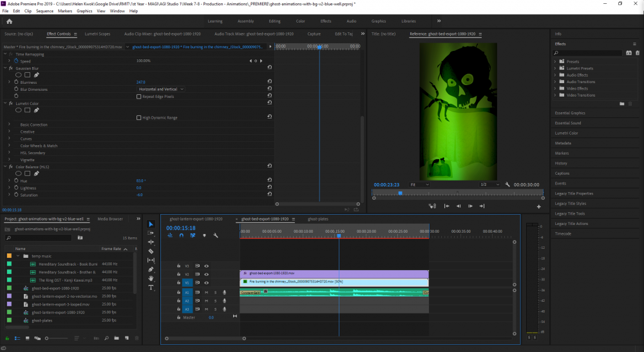Screen dimensions: 644x352
Task: Toggle lock on track V2
Action: click(x=178, y=274)
